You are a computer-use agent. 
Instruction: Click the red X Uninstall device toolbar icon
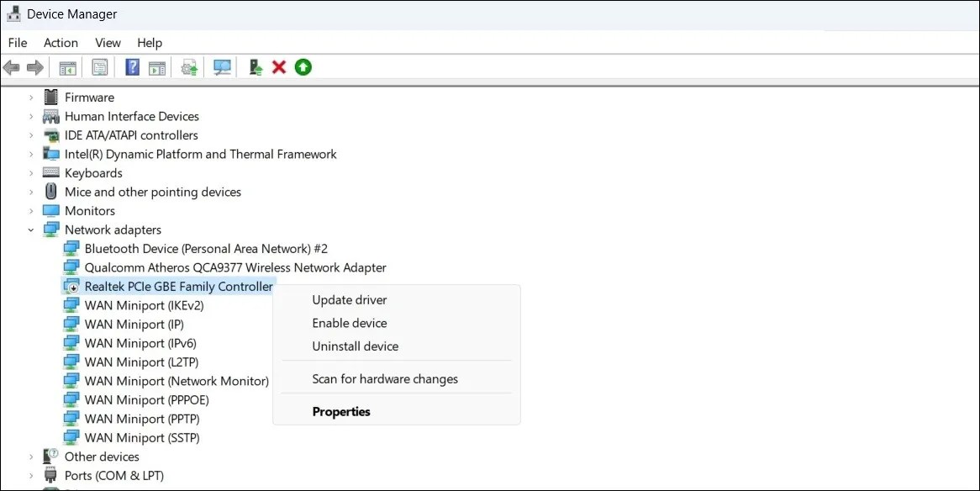click(279, 67)
